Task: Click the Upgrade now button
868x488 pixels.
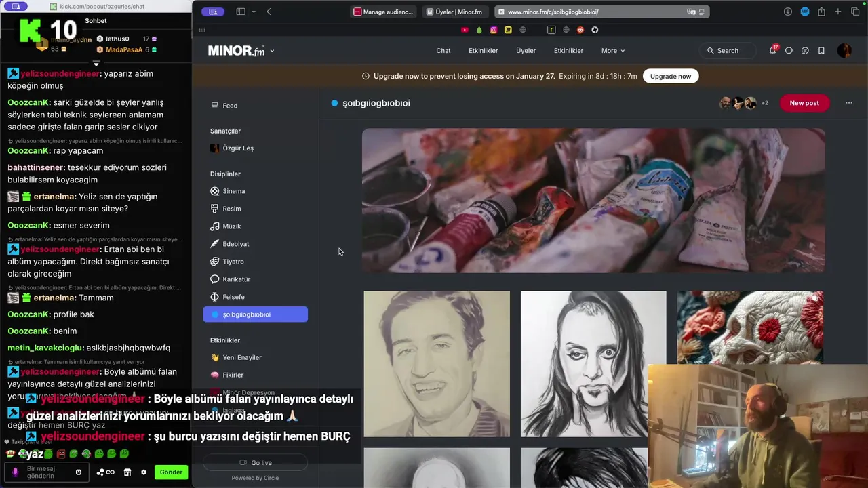Action: [x=671, y=76]
